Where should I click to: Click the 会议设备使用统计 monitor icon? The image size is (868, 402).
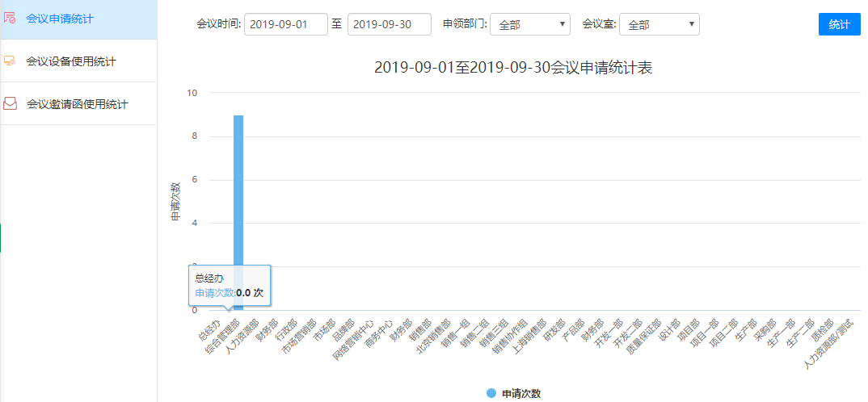pyautogui.click(x=11, y=61)
